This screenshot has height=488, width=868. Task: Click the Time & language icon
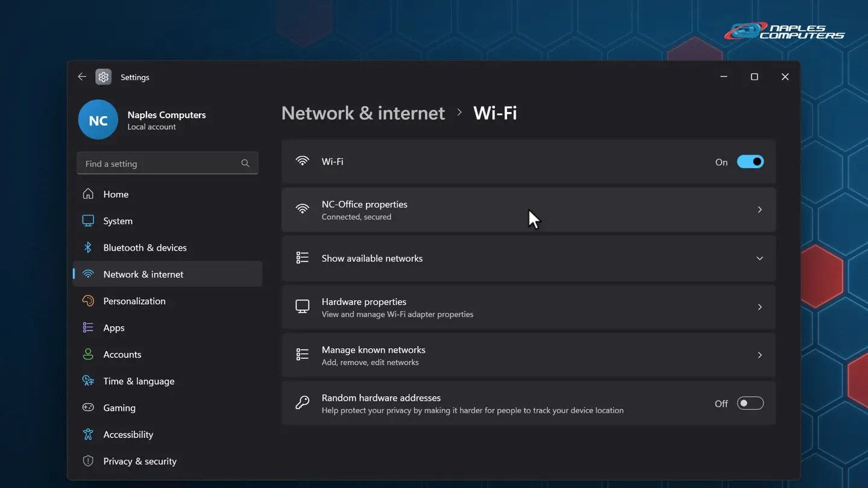point(88,381)
